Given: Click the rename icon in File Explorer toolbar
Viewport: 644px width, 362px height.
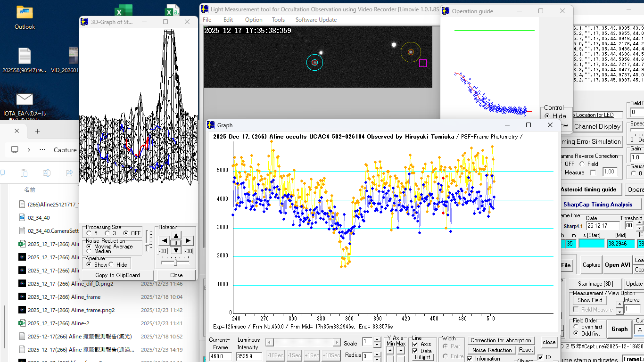Looking at the screenshot, I should [x=47, y=173].
